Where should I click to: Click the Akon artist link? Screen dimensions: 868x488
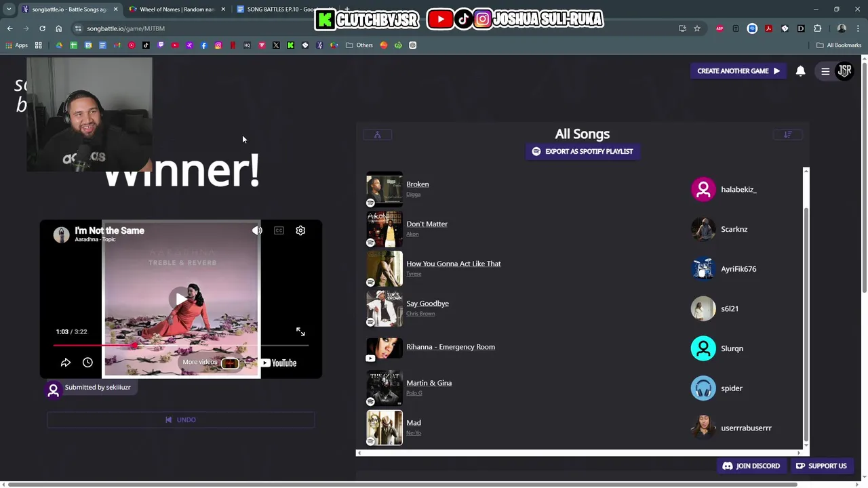pyautogui.click(x=412, y=234)
